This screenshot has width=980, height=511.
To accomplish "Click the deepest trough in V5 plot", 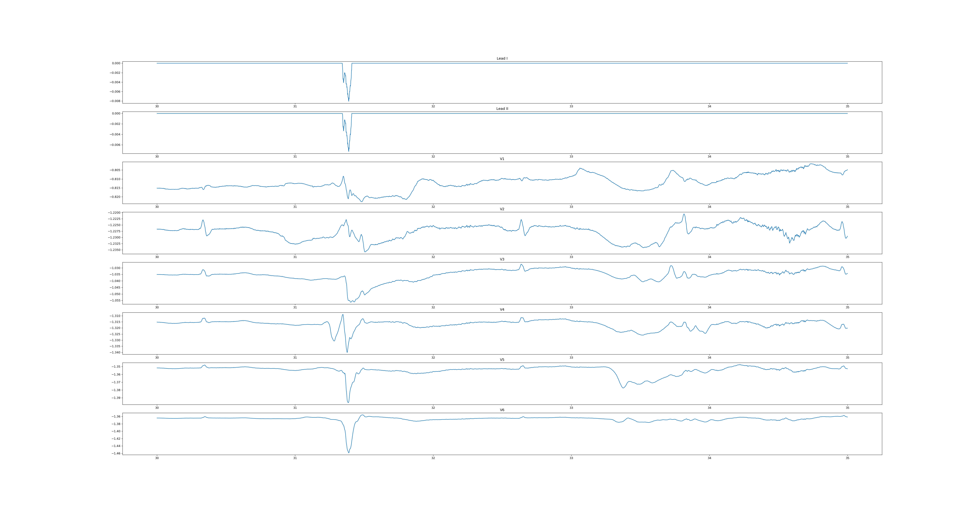I will coord(348,402).
